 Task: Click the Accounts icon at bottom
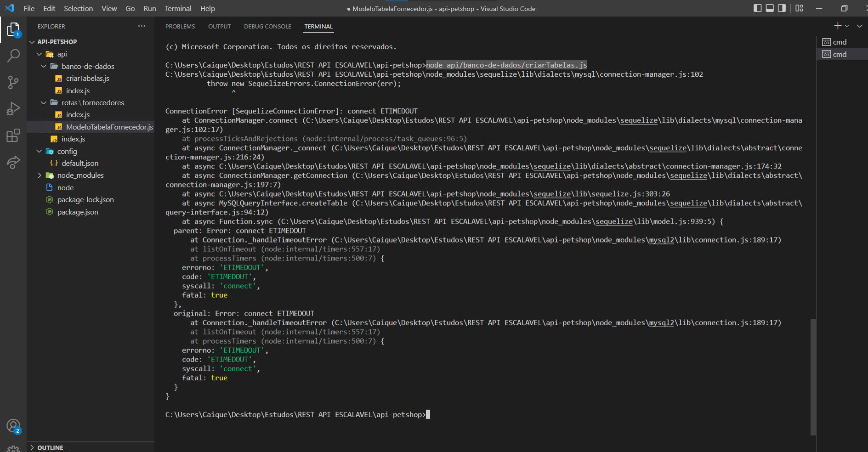(x=14, y=426)
